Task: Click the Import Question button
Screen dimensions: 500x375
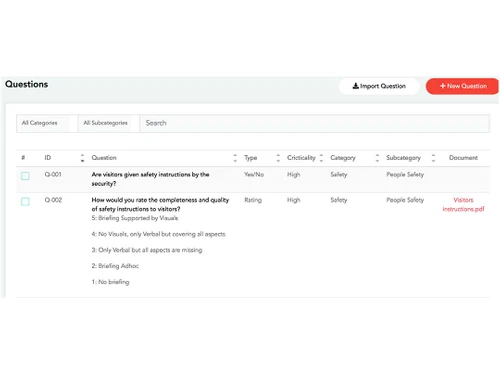Action: click(379, 86)
